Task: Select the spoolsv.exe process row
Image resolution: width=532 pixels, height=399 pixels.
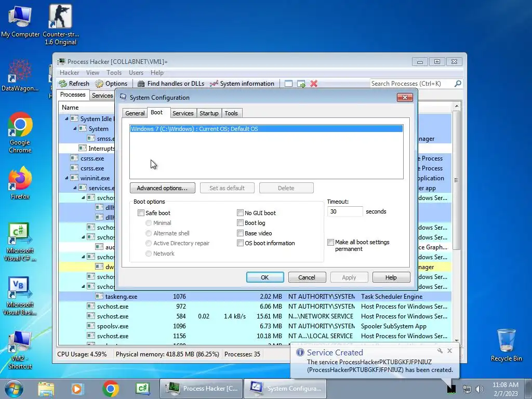Action: click(x=255, y=326)
